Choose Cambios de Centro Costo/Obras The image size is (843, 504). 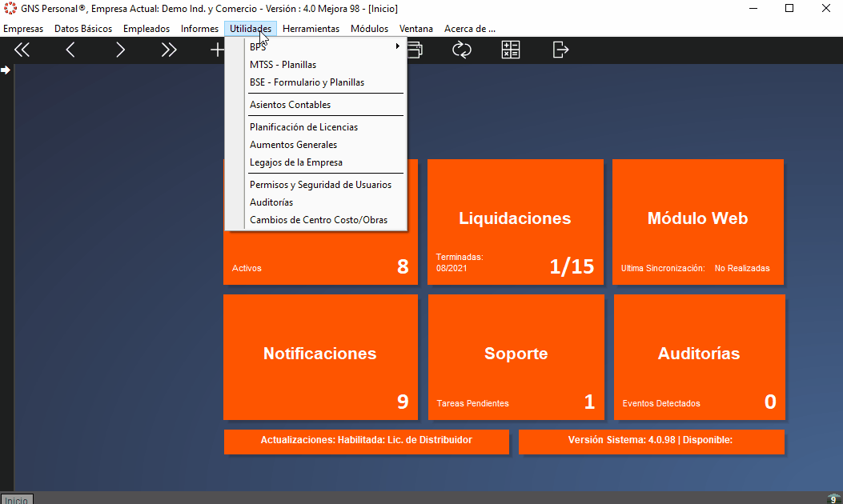tap(325, 220)
